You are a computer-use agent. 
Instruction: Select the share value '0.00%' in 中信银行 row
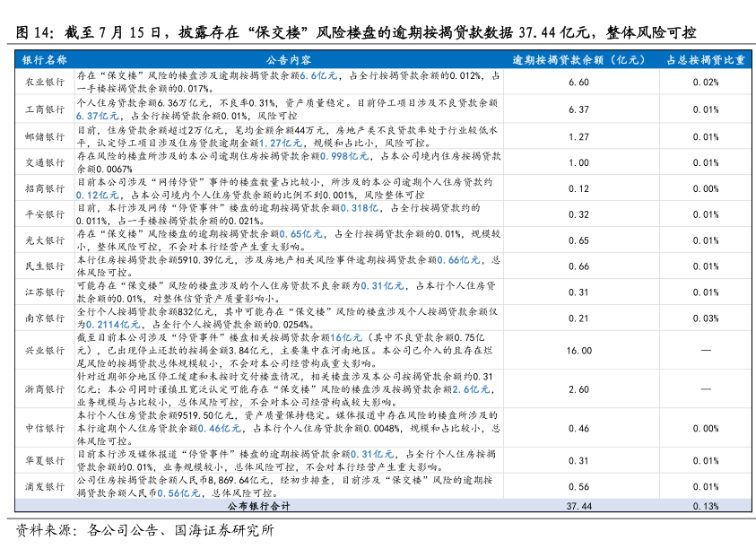(706, 429)
